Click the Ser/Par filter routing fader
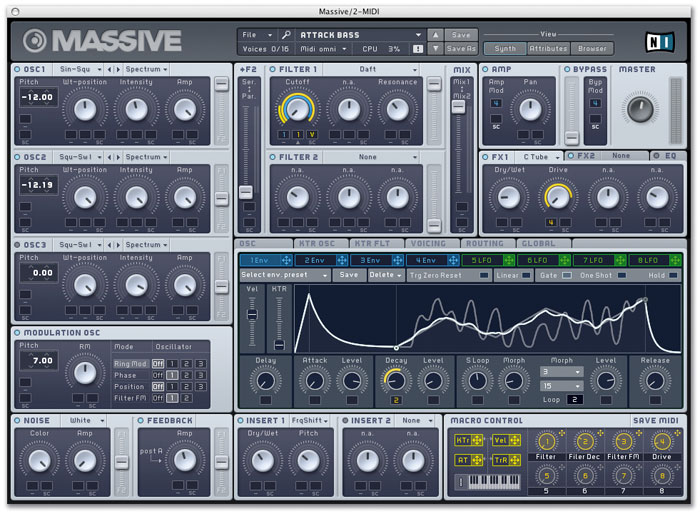Image resolution: width=700 pixels, height=514 pixels. (245, 192)
